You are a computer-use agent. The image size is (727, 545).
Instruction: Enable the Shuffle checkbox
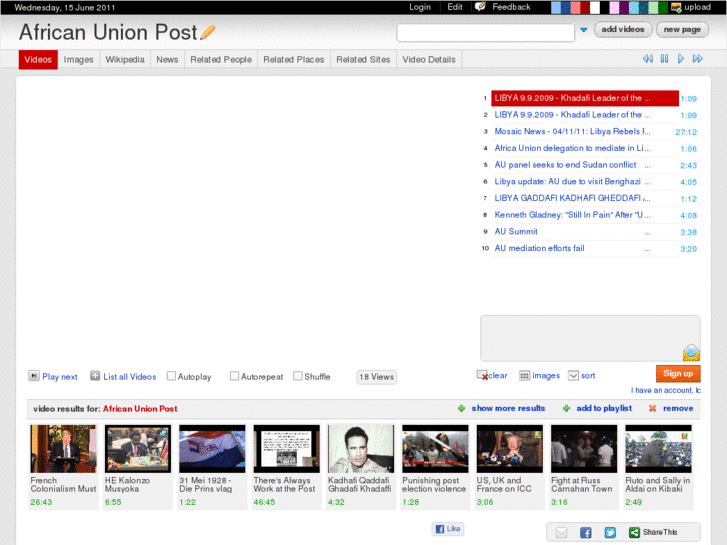[x=298, y=376]
